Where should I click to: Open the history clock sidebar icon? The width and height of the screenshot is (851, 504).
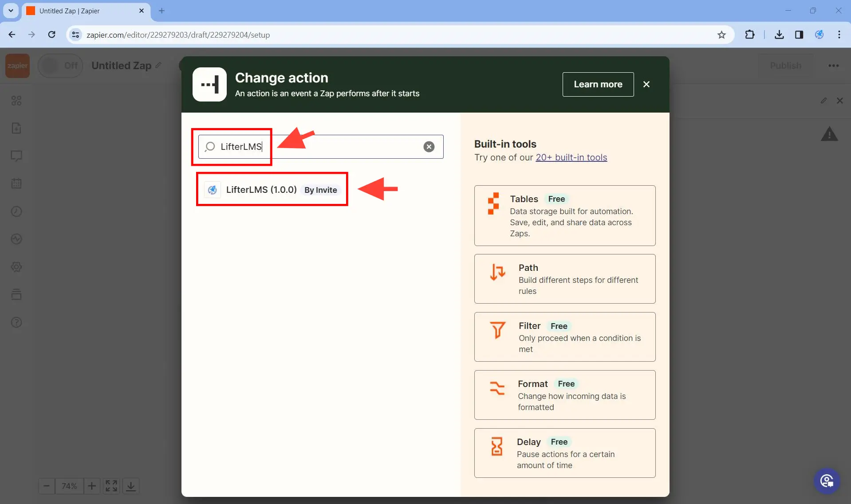(16, 211)
